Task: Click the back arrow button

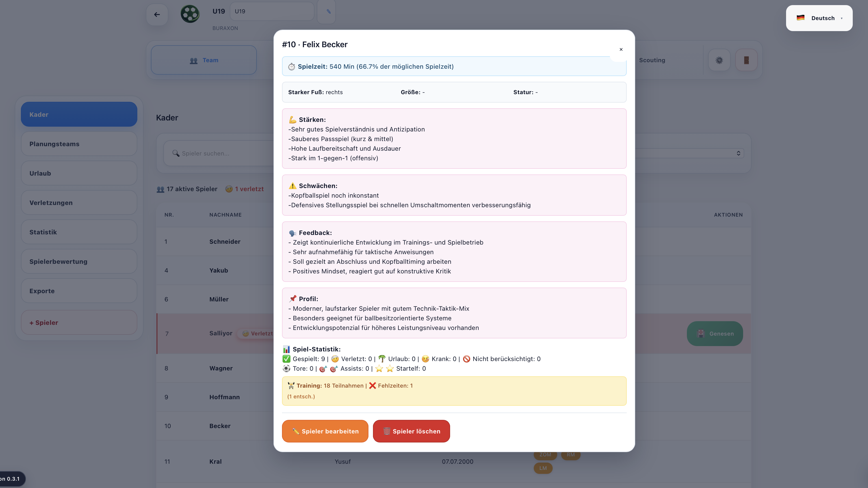Action: coord(157,14)
